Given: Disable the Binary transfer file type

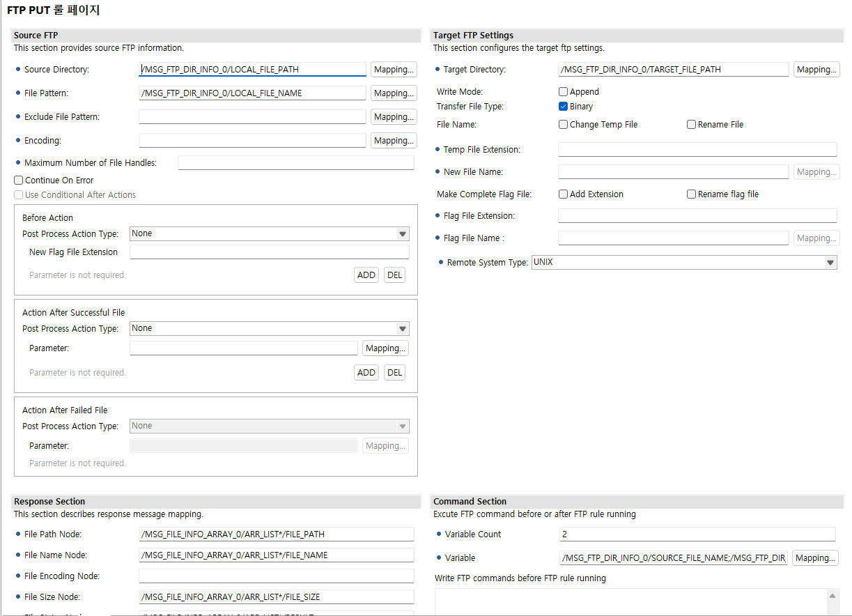Looking at the screenshot, I should point(563,107).
